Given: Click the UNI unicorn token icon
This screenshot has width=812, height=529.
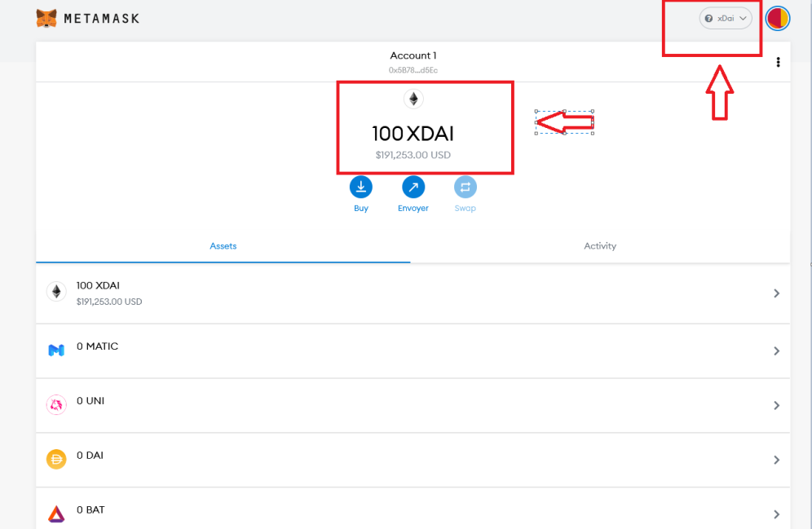Looking at the screenshot, I should pyautogui.click(x=56, y=405).
